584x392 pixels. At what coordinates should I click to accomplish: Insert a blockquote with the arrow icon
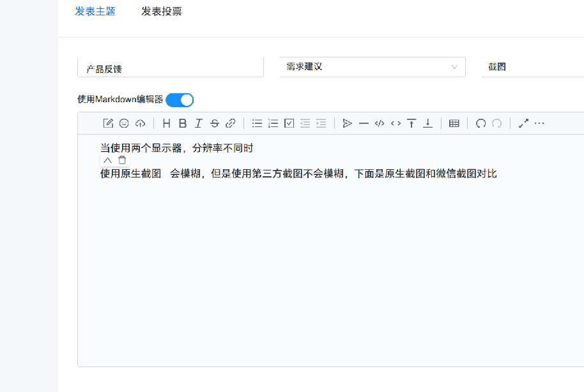pyautogui.click(x=348, y=123)
